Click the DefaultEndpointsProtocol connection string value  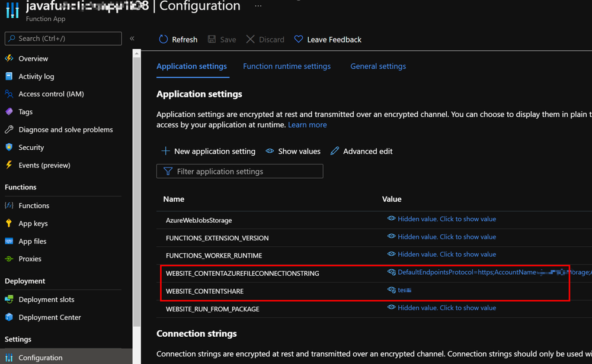point(495,272)
